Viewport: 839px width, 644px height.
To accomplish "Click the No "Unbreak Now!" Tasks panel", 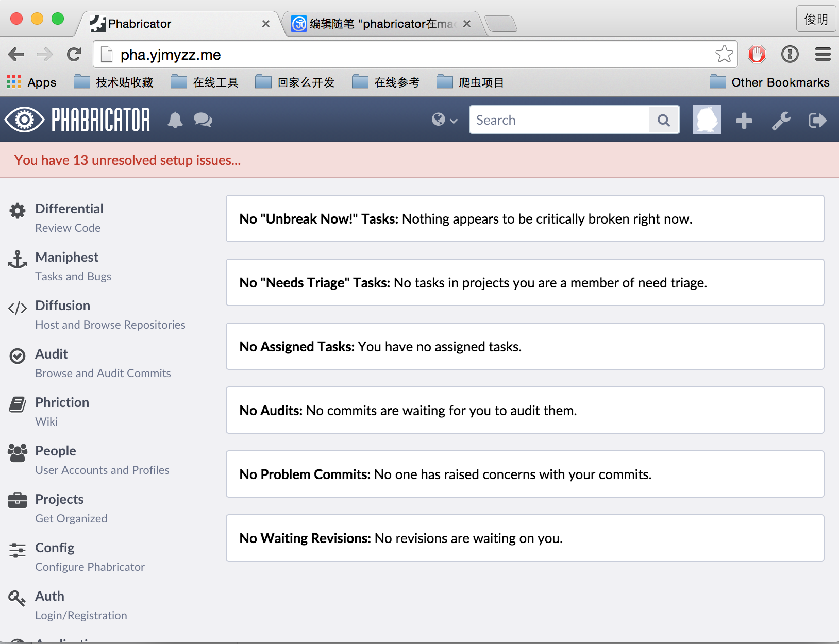I will click(x=525, y=218).
